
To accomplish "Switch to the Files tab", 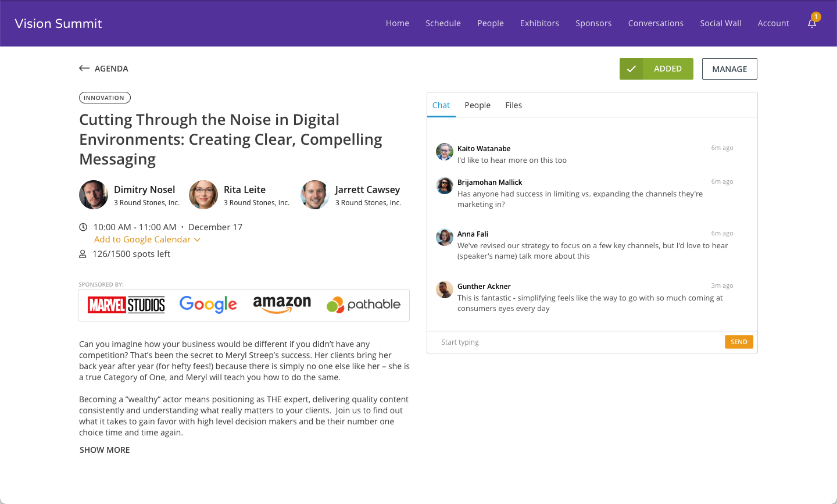I will 514,105.
